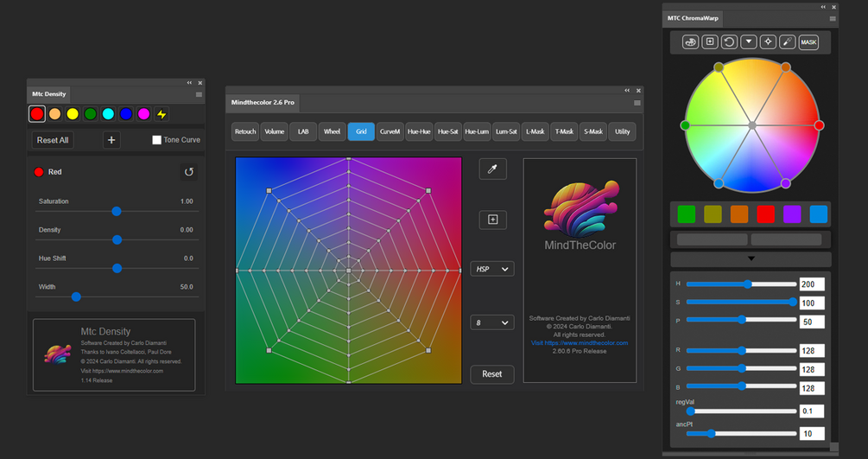The height and width of the screenshot is (459, 868).
Task: Expand the triangle bar below ChromaWarp swatches
Action: (x=751, y=258)
